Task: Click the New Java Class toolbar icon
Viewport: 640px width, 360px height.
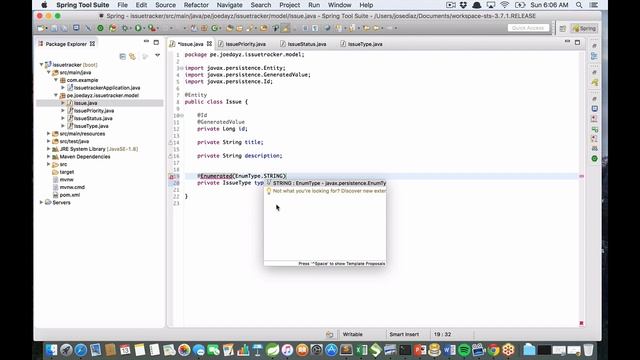Action: [215, 28]
